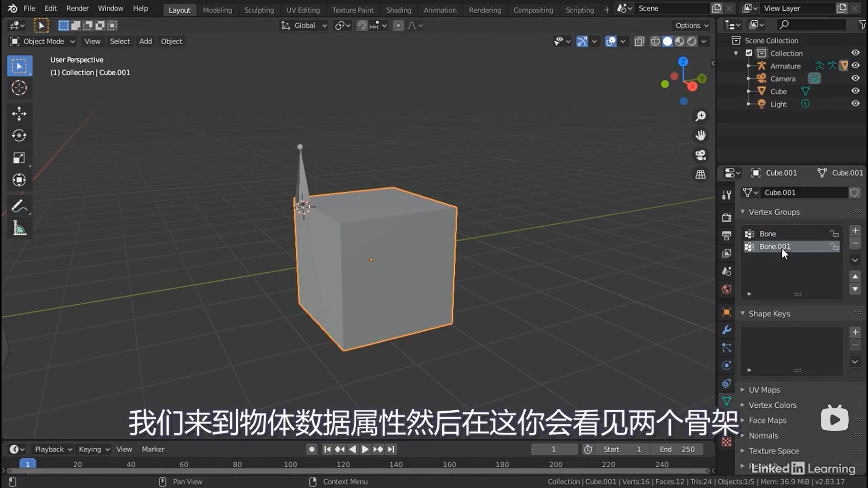Switch to rendered shading
The height and width of the screenshot is (488, 868).
click(x=692, y=42)
